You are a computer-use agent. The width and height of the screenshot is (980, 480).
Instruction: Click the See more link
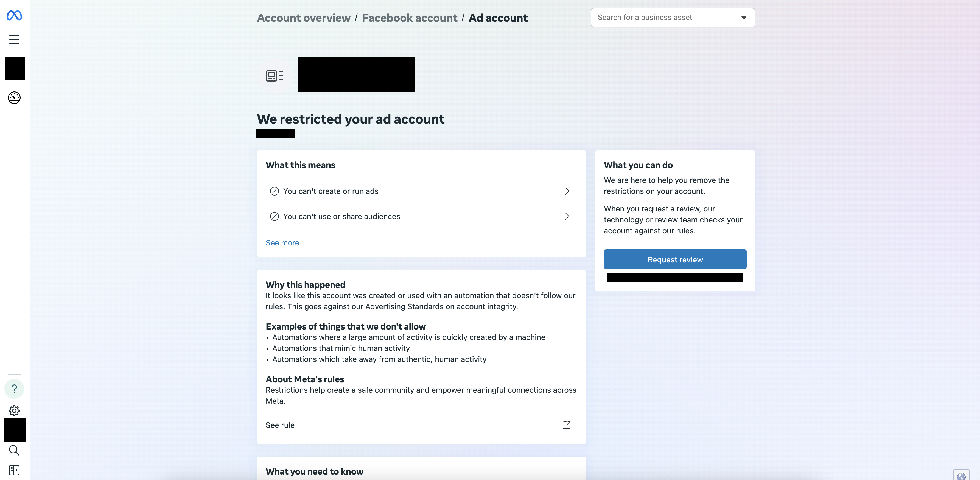click(282, 243)
